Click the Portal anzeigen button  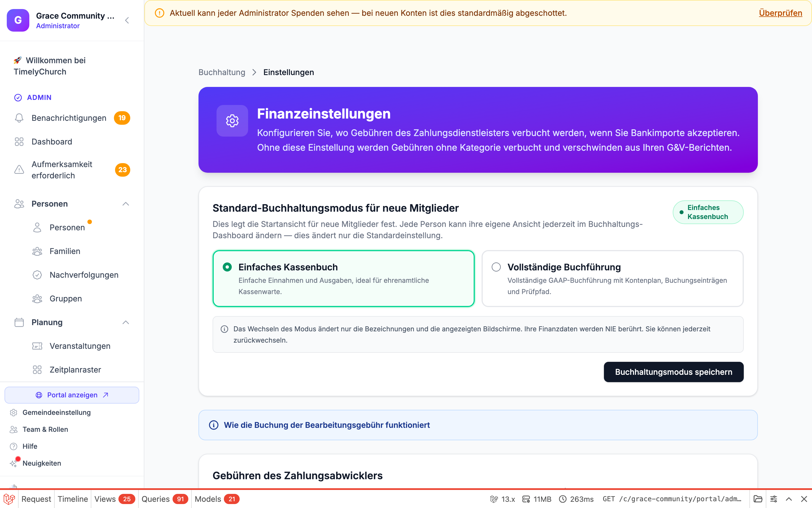(72, 395)
